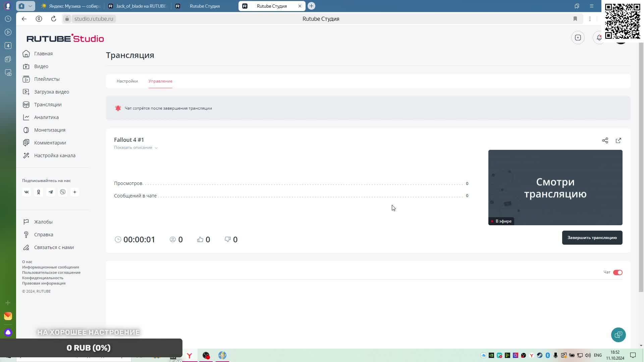Open the help chat bubble icon

[x=618, y=335]
